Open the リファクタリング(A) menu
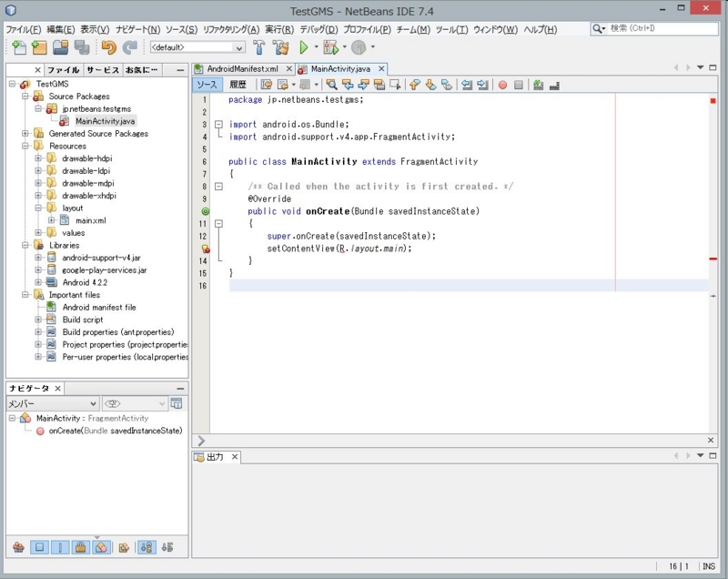This screenshot has height=579, width=728. pyautogui.click(x=231, y=29)
